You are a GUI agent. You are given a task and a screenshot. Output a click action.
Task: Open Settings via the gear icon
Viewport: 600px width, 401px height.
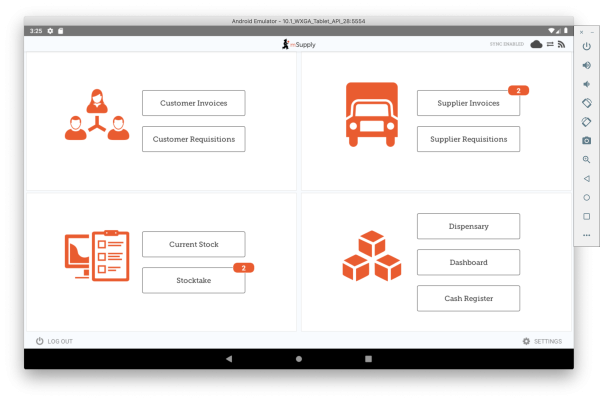[526, 341]
